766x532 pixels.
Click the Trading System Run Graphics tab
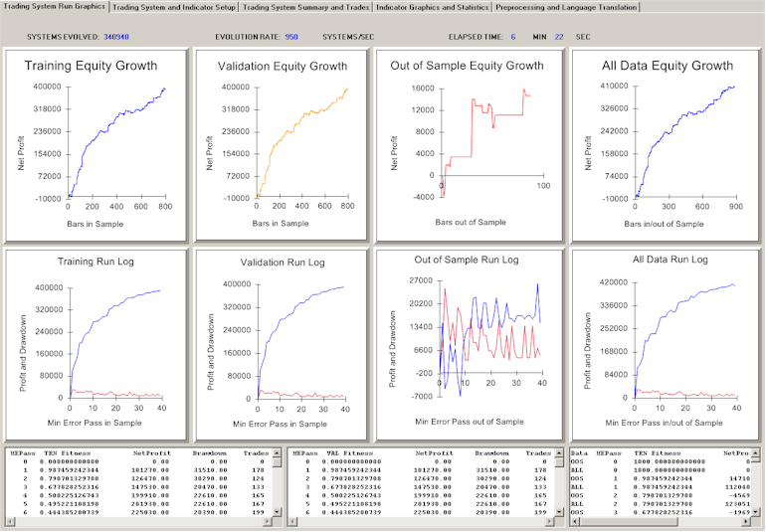tap(55, 7)
